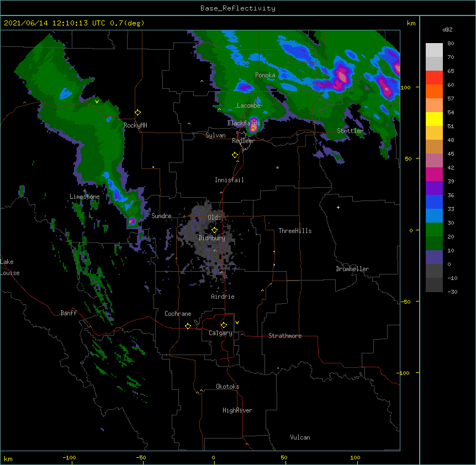Click the Lacombe city label

click(248, 105)
